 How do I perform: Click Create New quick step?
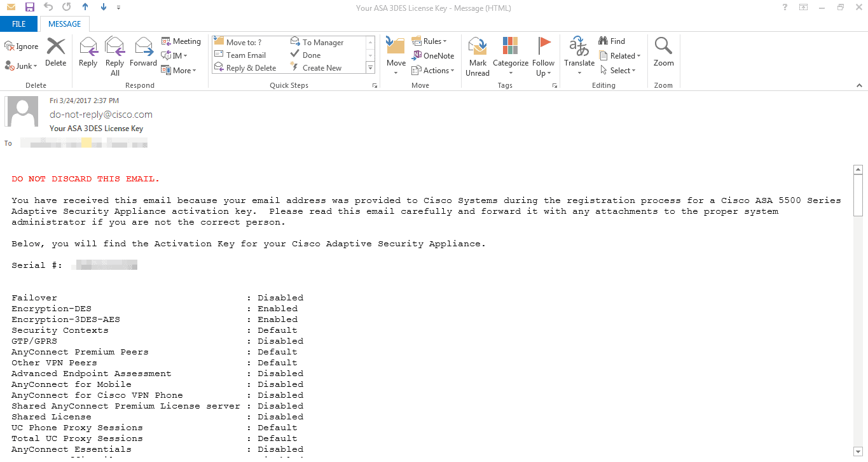click(x=326, y=67)
